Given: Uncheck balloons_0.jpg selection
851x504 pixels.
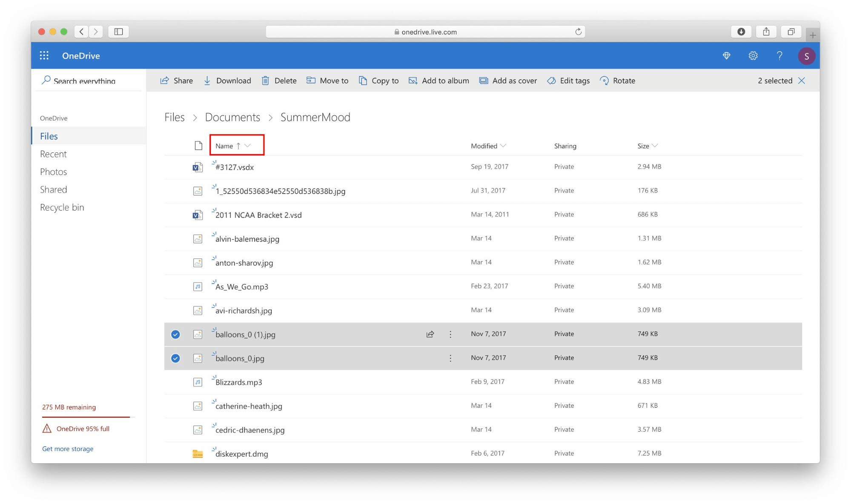Looking at the screenshot, I should coord(175,358).
